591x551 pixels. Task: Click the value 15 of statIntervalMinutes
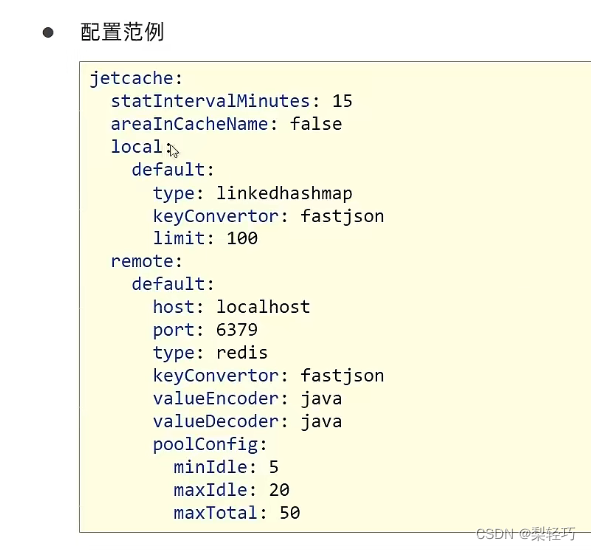point(342,101)
